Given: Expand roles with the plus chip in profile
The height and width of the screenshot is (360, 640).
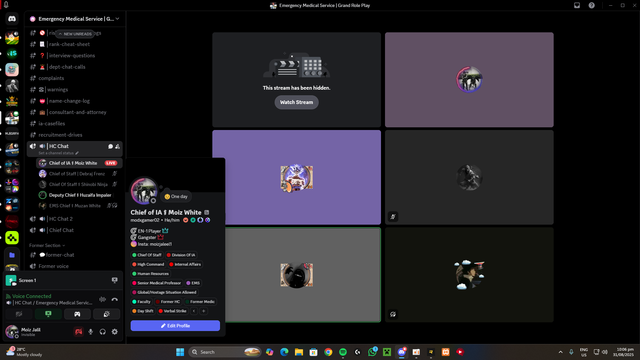Looking at the screenshot, I should 204,311.
